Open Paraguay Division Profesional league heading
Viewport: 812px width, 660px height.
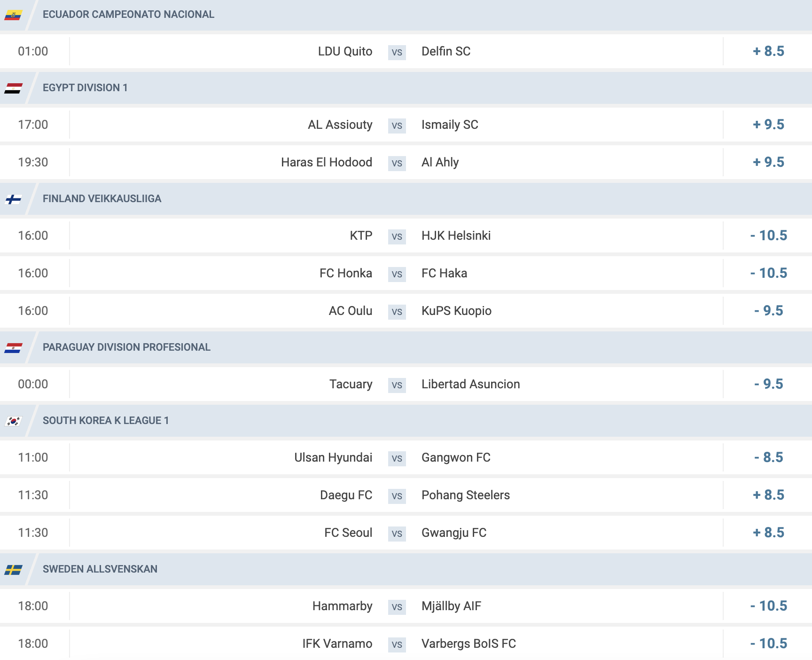[126, 347]
